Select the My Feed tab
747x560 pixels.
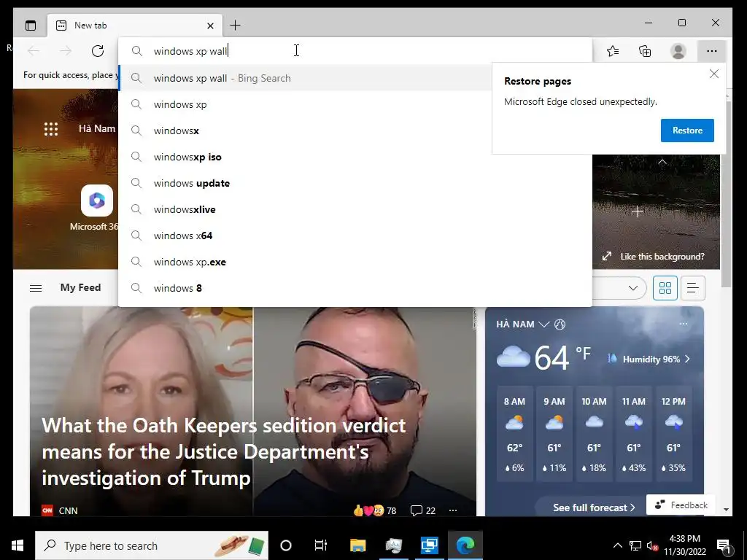[80, 287]
